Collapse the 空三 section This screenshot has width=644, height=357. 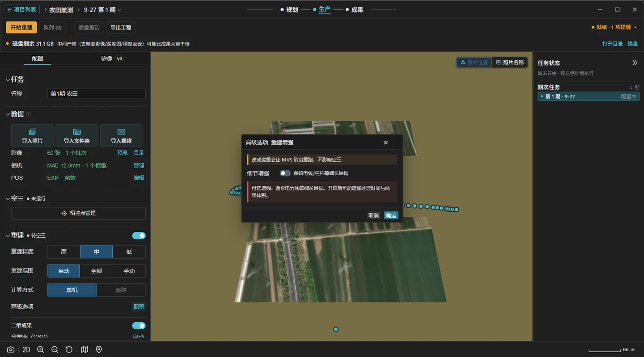[x=8, y=198]
